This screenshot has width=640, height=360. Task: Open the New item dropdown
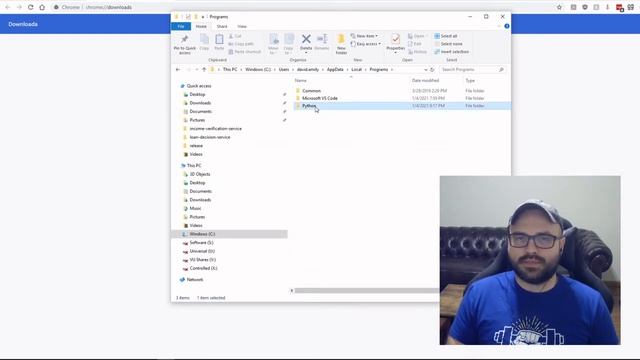tap(364, 36)
